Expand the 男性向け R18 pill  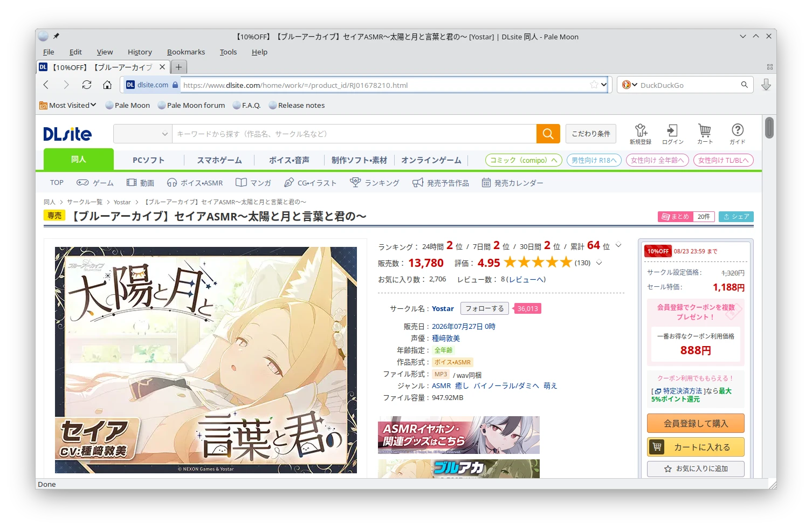(594, 160)
